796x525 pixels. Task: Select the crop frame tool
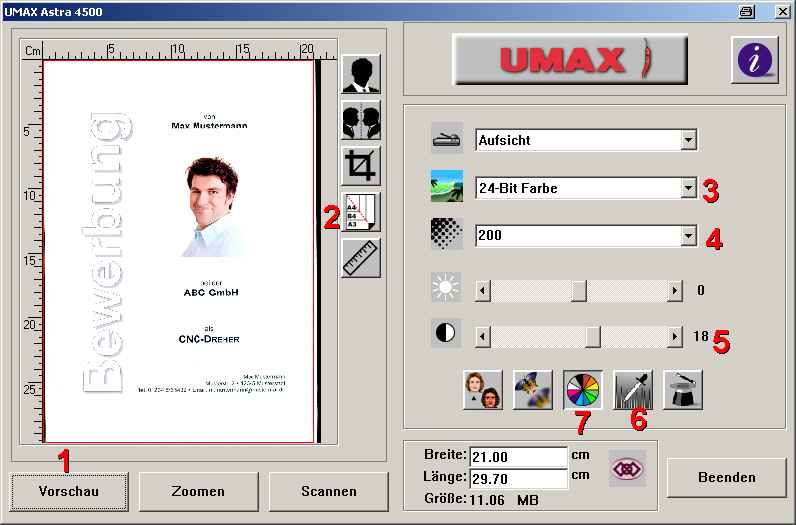(361, 166)
